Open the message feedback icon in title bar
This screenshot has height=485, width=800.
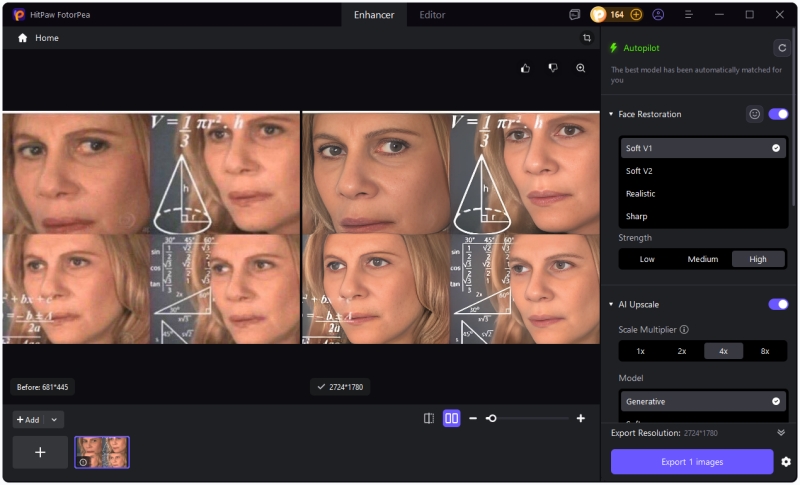point(574,15)
